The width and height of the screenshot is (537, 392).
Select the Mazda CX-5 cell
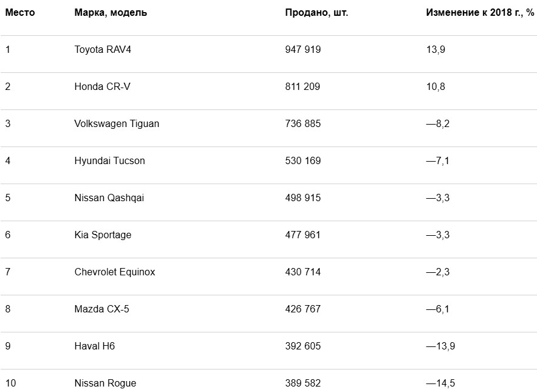click(x=101, y=309)
